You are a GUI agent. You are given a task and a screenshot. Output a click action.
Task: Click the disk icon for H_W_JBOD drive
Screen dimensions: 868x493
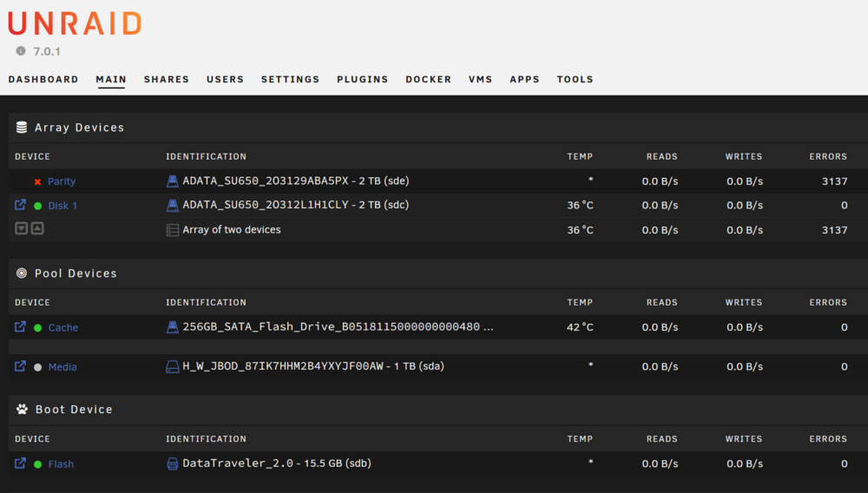(173, 366)
